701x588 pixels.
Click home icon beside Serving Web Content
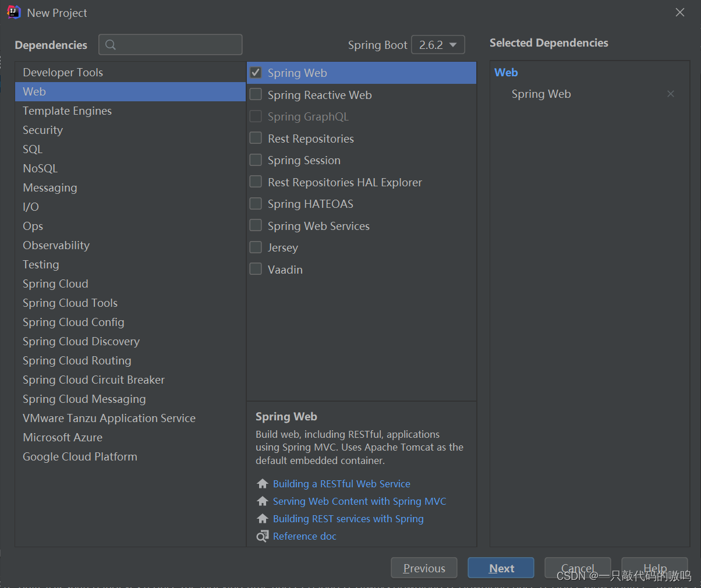263,501
